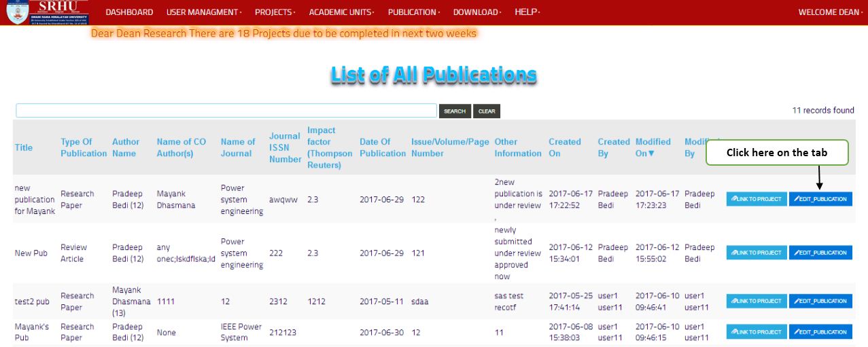Click the '2017-06-30' publication date cell
868x347 pixels.
[383, 333]
